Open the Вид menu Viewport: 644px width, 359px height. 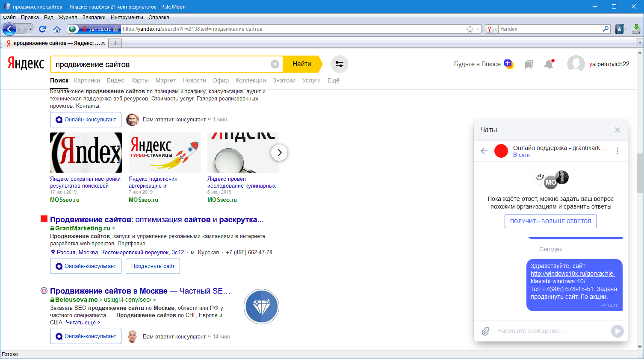pyautogui.click(x=49, y=18)
